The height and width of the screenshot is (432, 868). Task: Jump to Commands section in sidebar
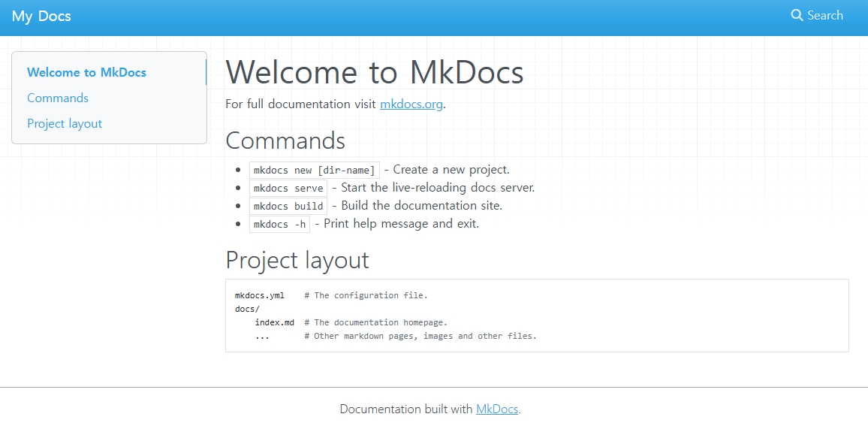58,98
